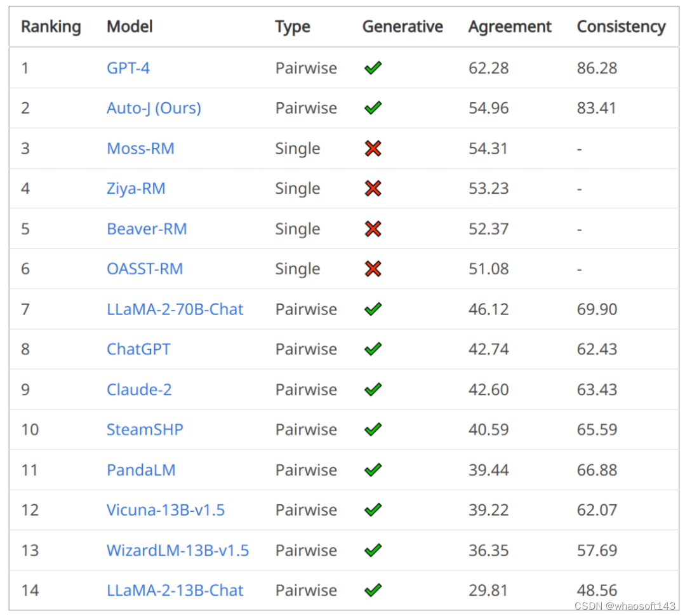Image resolution: width=685 pixels, height=616 pixels.
Task: Select the consistency value 48.56
Action: (597, 590)
